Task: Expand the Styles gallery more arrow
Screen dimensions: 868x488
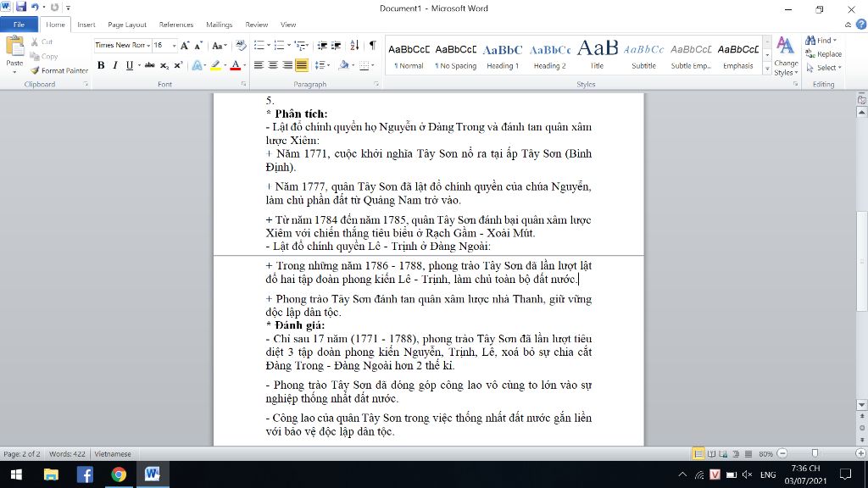Action: [x=767, y=69]
